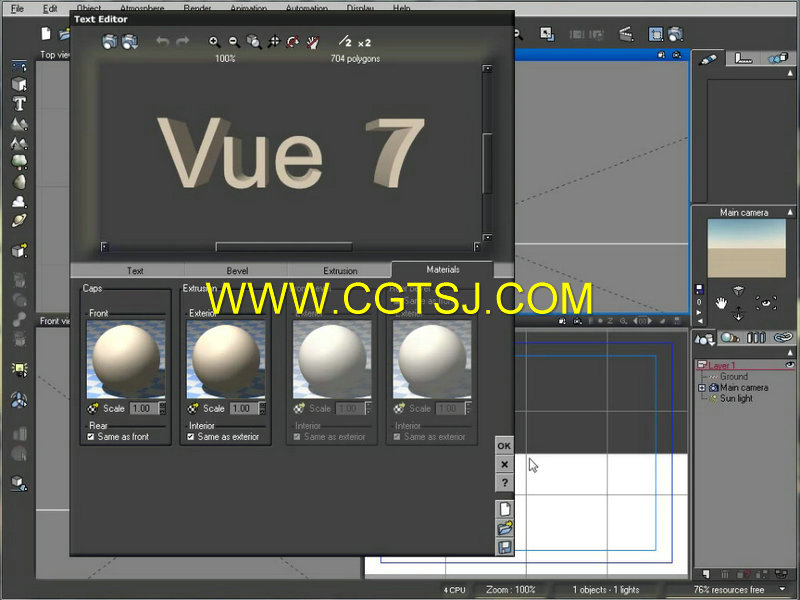Image resolution: width=800 pixels, height=600 pixels.
Task: Adjust the Front cap Scale spinner
Action: [162, 408]
